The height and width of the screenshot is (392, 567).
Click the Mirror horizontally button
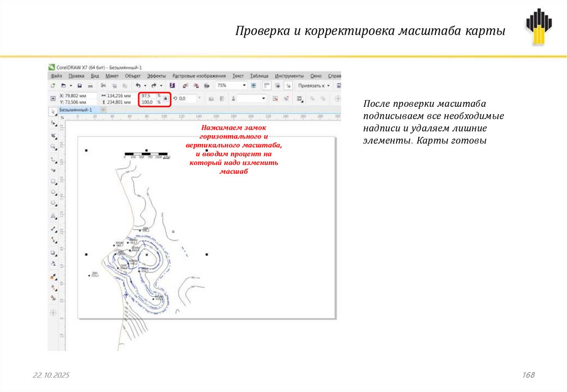(211, 99)
